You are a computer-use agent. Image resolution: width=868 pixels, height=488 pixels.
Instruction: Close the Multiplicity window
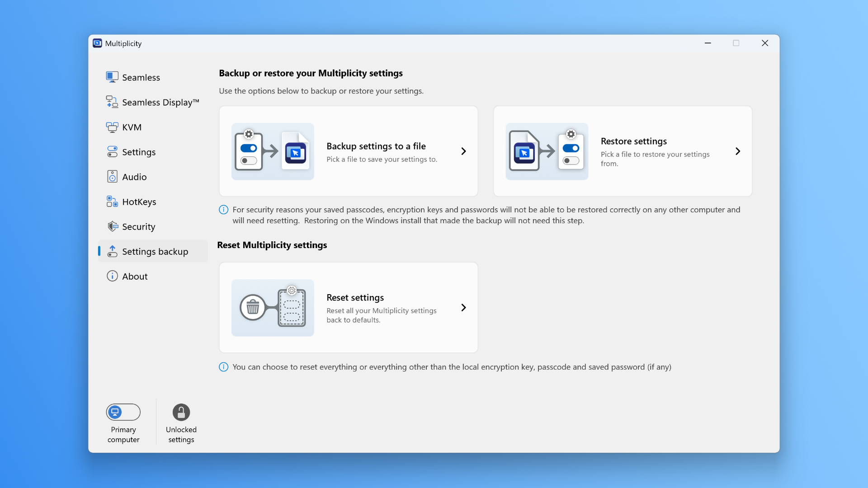coord(765,43)
